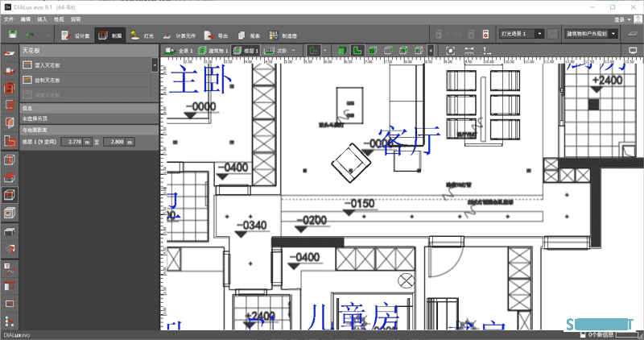This screenshot has height=340, width=644.
Task: Select the red storey building tool
Action: pos(10,88)
